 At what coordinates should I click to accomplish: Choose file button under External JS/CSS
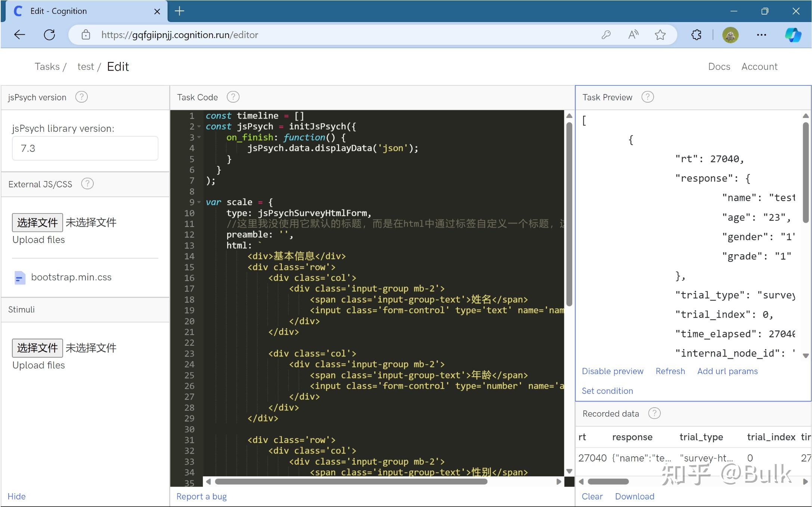[x=37, y=223]
